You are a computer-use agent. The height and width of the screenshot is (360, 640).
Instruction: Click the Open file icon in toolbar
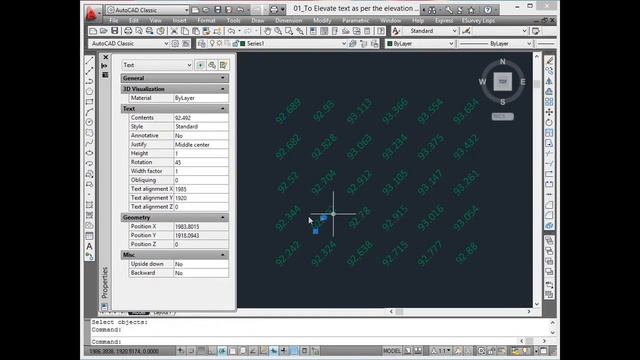click(x=104, y=31)
